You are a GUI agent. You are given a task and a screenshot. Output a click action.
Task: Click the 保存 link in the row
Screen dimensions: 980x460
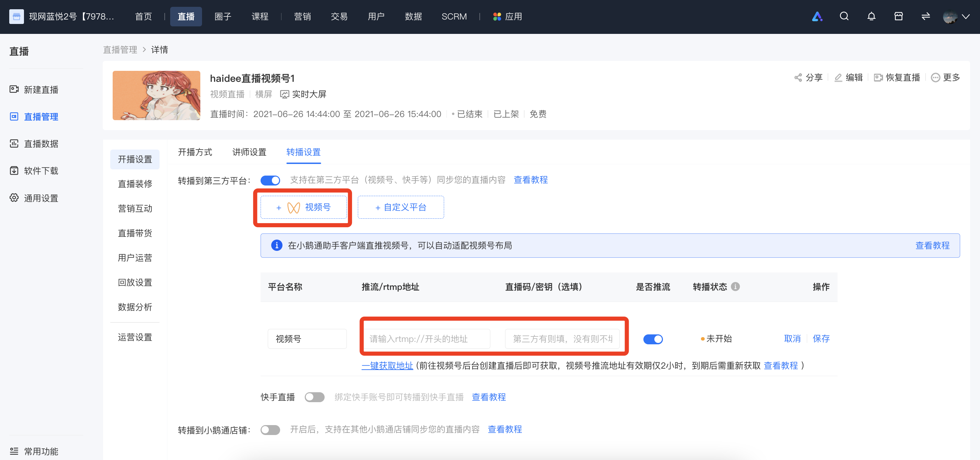point(821,339)
